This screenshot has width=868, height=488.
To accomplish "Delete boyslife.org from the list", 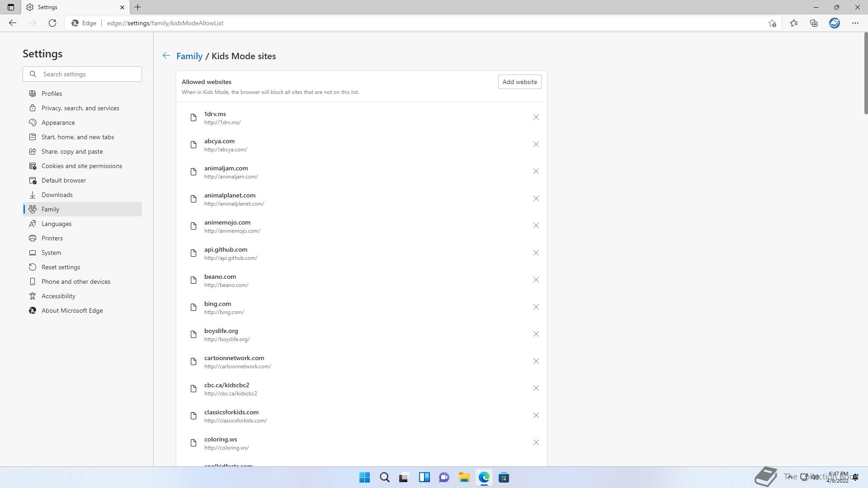I will tap(536, 334).
